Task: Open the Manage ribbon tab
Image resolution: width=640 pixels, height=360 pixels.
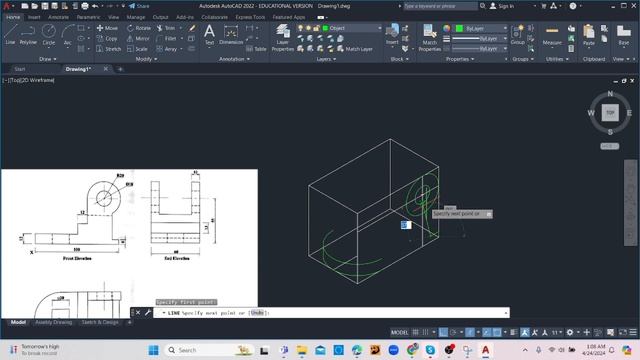Action: 136,17
